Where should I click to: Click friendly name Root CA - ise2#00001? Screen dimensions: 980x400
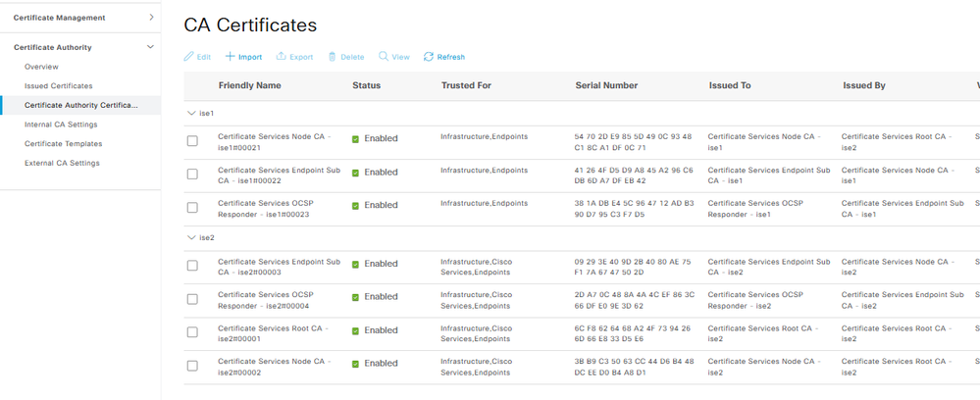click(x=273, y=333)
